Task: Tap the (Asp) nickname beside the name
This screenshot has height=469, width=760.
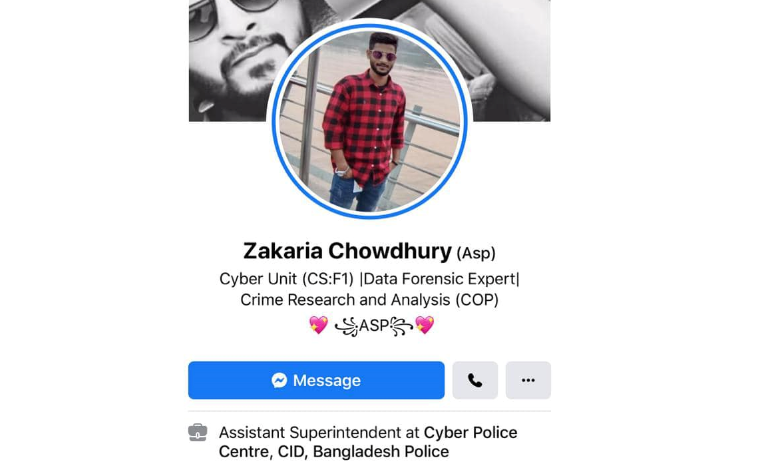Action: click(x=476, y=253)
